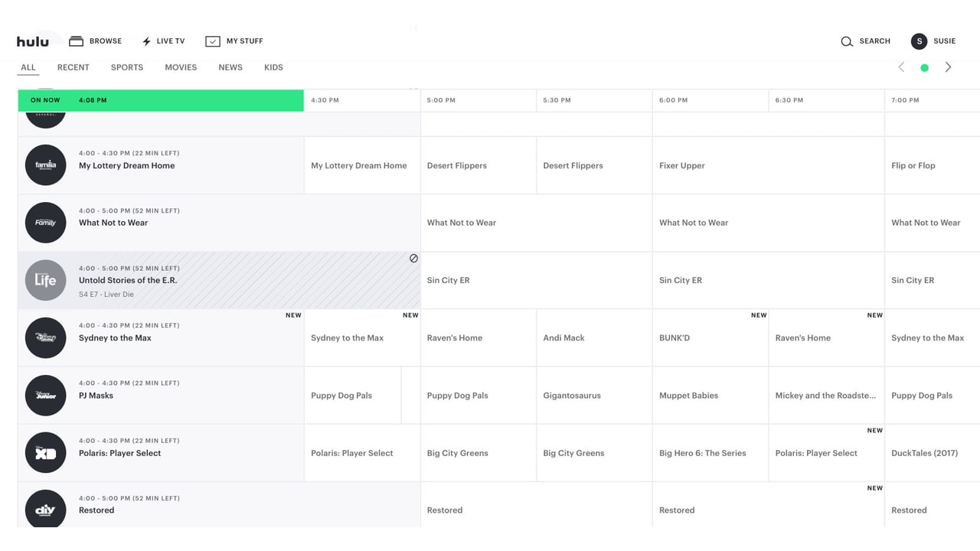Click the Search magnifier icon
Viewport: 980px width, 551px height.
click(x=847, y=41)
